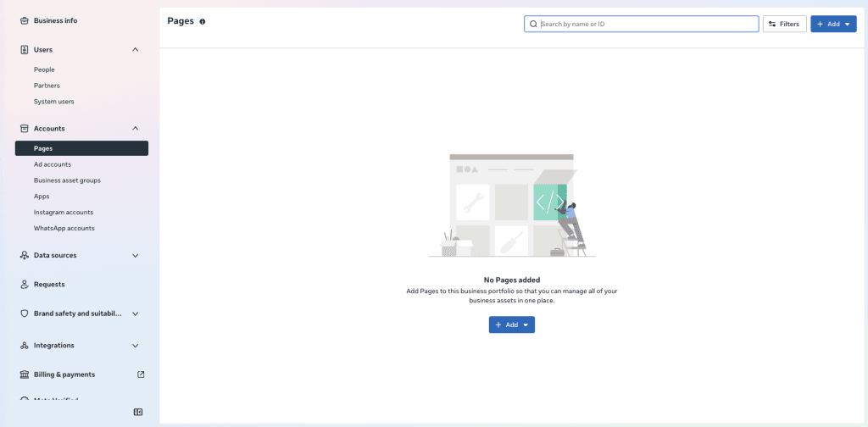This screenshot has height=427, width=868.
Task: Open the Add dropdown in top right
Action: pyautogui.click(x=833, y=24)
